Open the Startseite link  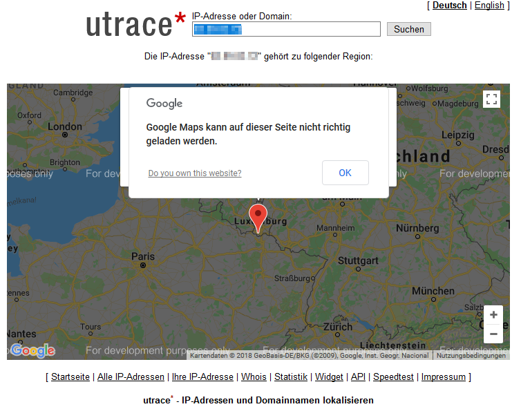coord(70,376)
